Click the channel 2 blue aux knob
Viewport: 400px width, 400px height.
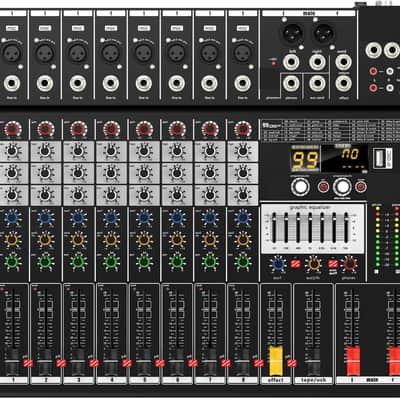(x=45, y=218)
